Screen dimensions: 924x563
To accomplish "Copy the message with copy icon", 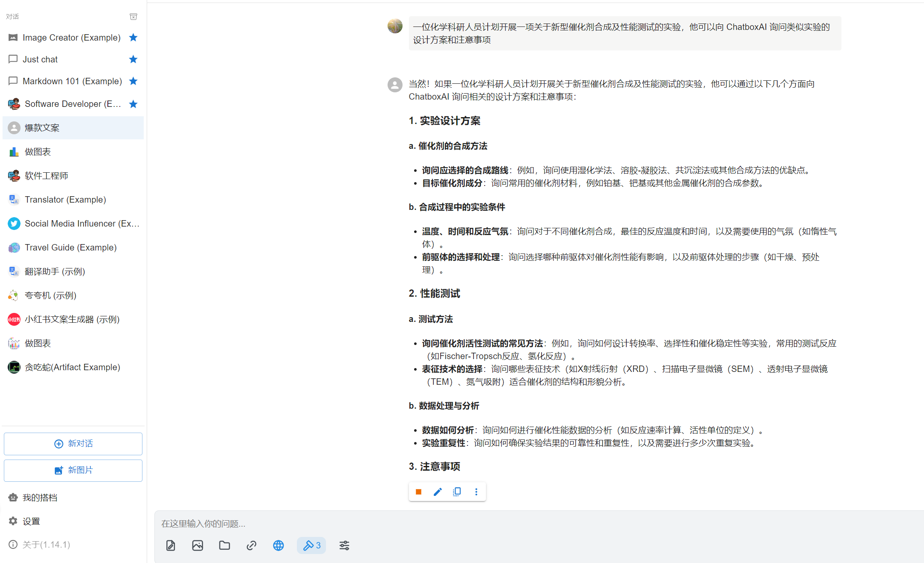I will [457, 492].
